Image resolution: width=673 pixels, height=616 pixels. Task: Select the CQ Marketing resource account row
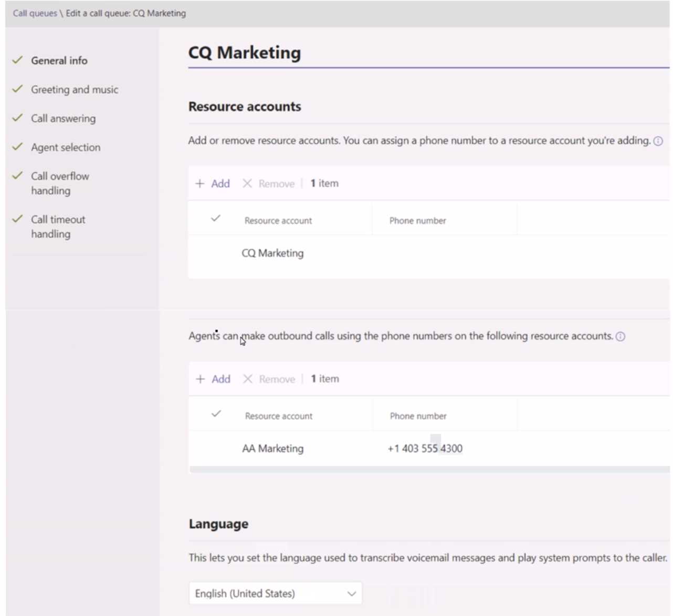(x=272, y=253)
